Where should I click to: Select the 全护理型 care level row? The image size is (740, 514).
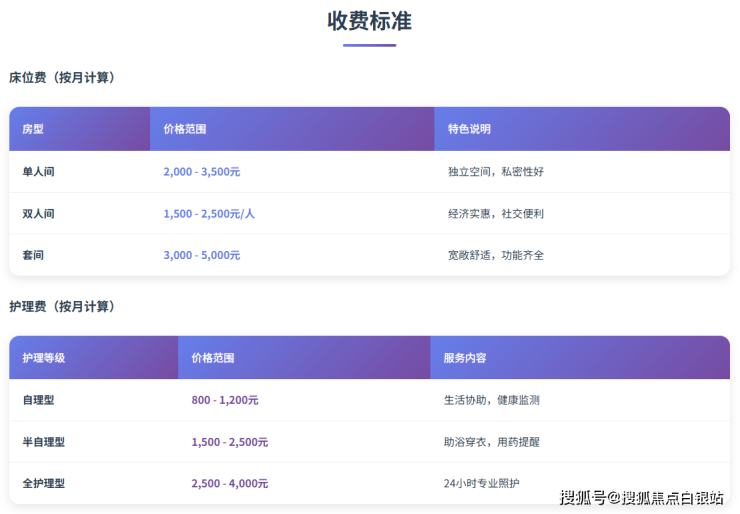click(43, 484)
